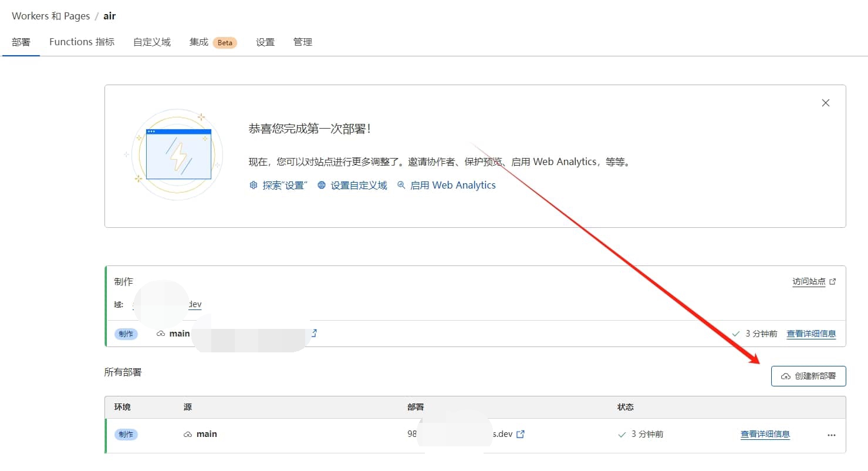Click the globe icon beside 设置自定义域

322,185
